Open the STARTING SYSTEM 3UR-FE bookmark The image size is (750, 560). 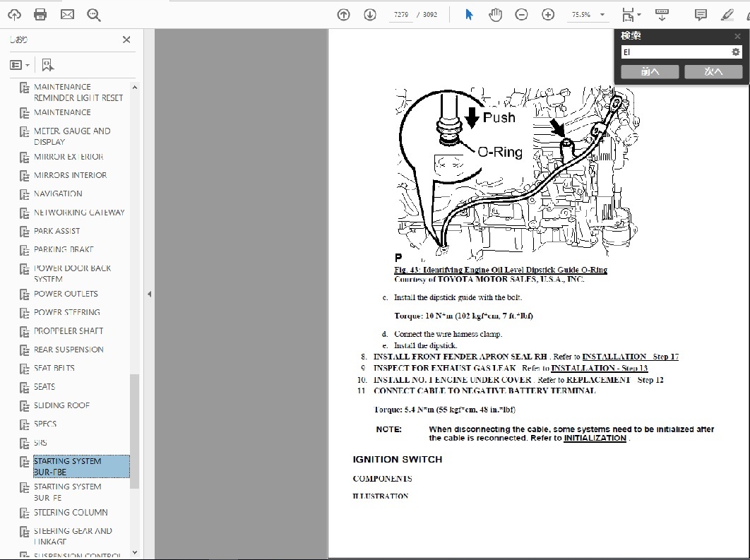pyautogui.click(x=67, y=492)
